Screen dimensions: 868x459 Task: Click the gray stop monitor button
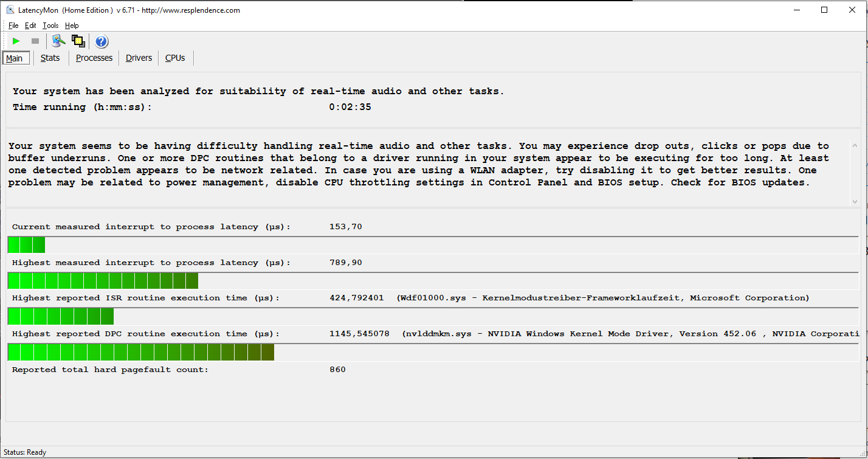point(35,41)
